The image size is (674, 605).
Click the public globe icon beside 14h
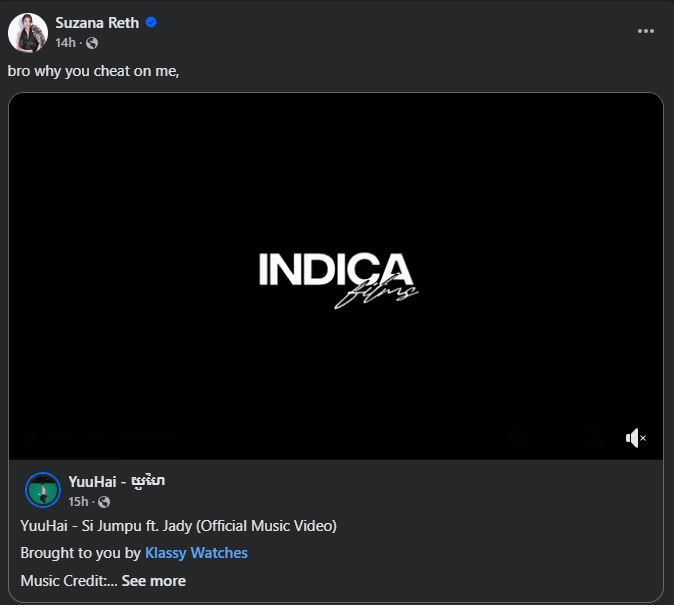tap(92, 42)
